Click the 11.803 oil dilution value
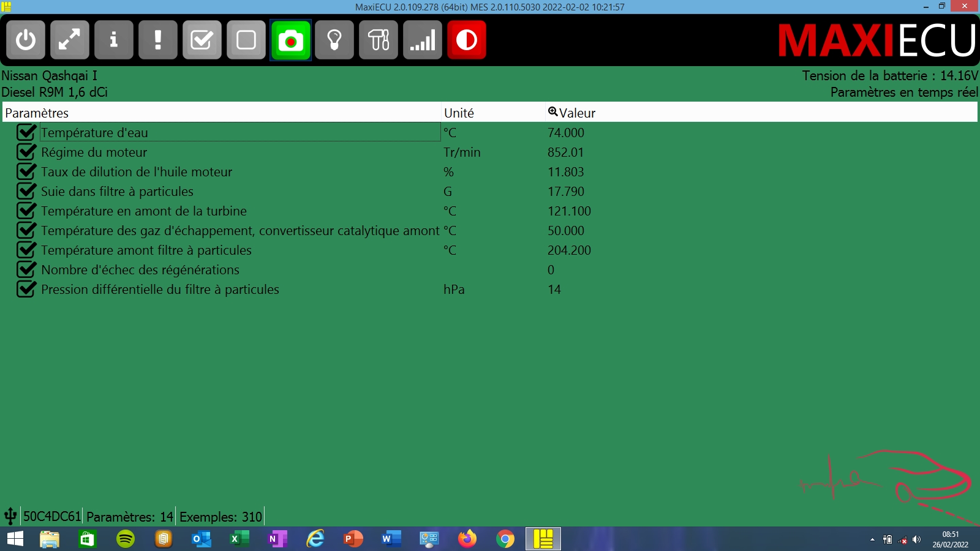 [x=565, y=172]
